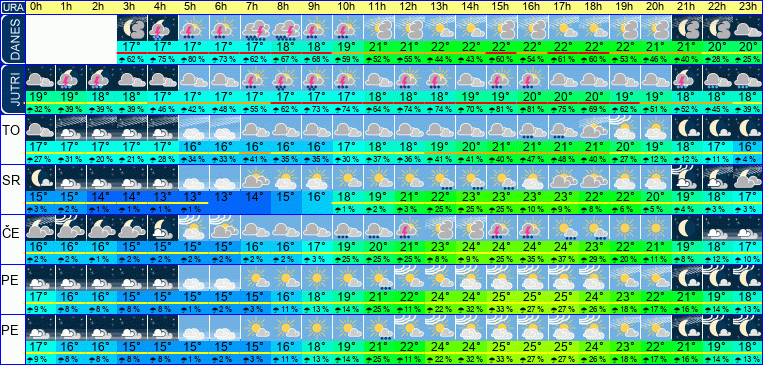Click the SR 0h moon with cloud icon

click(x=40, y=178)
